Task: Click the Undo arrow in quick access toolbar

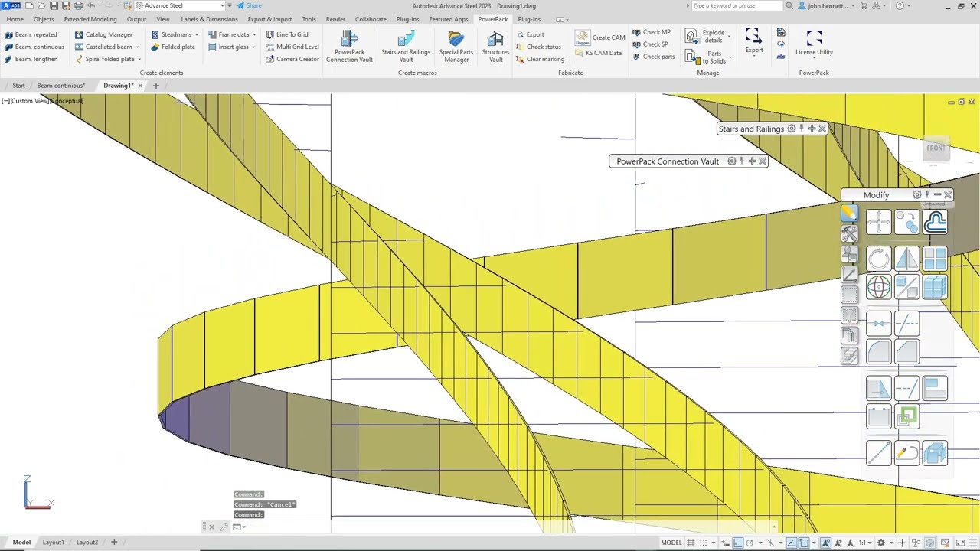Action: coord(91,5)
